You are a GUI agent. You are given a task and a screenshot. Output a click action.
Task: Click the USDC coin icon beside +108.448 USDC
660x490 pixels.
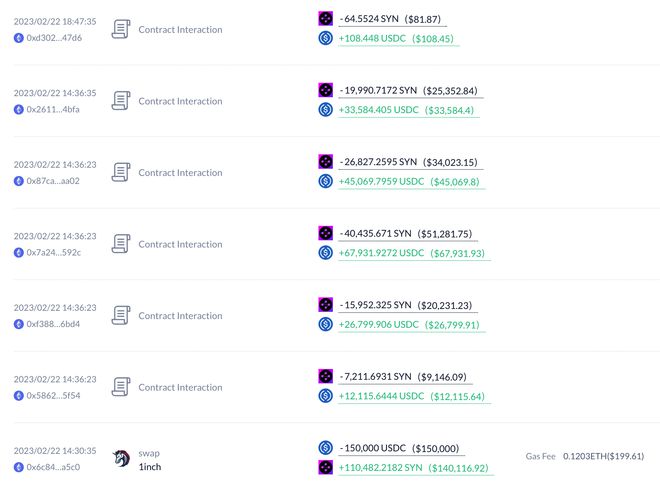(325, 38)
